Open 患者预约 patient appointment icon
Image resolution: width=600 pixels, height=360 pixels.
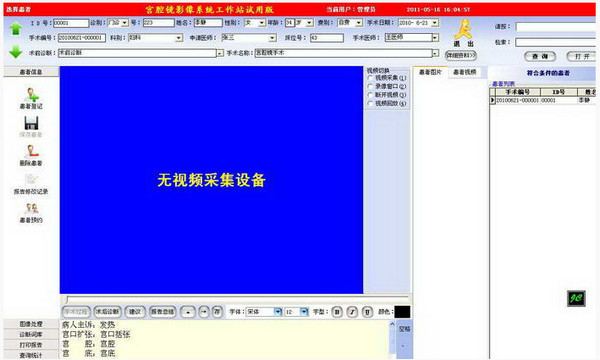31,208
